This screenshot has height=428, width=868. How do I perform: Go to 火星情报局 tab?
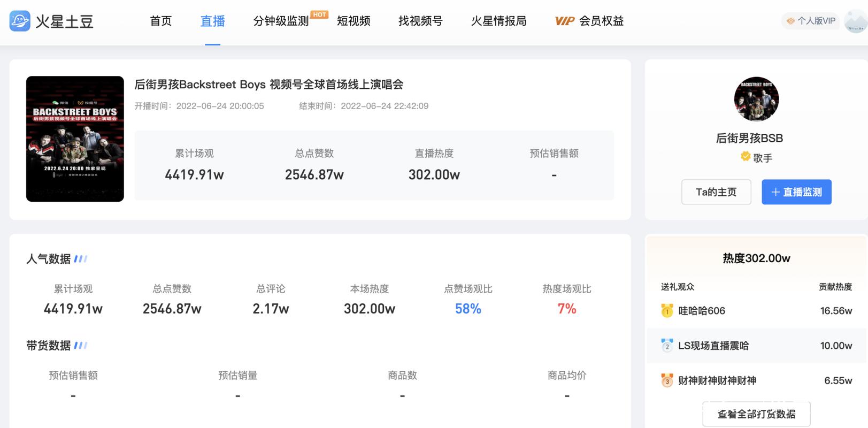pos(498,21)
